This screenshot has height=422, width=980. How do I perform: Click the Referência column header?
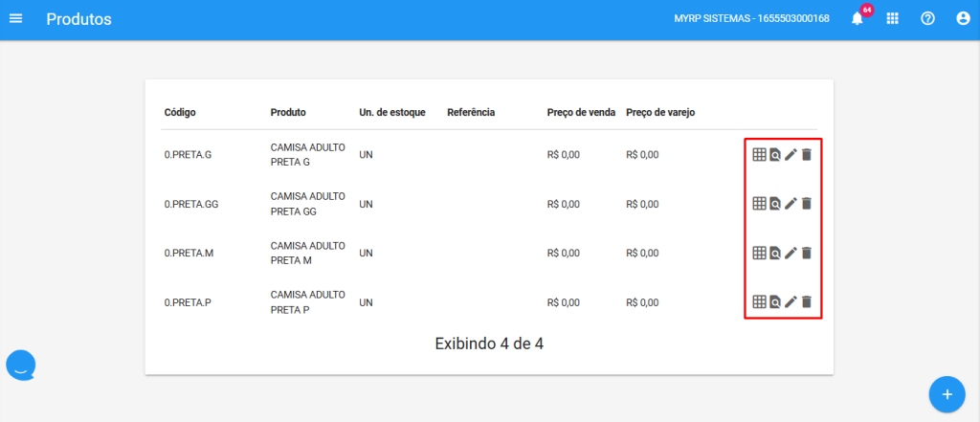(x=471, y=113)
